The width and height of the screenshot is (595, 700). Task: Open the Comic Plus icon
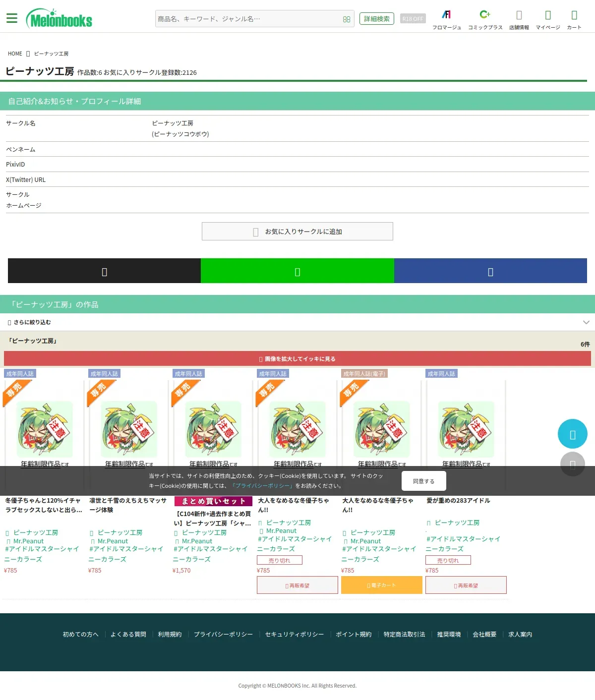[x=485, y=20]
